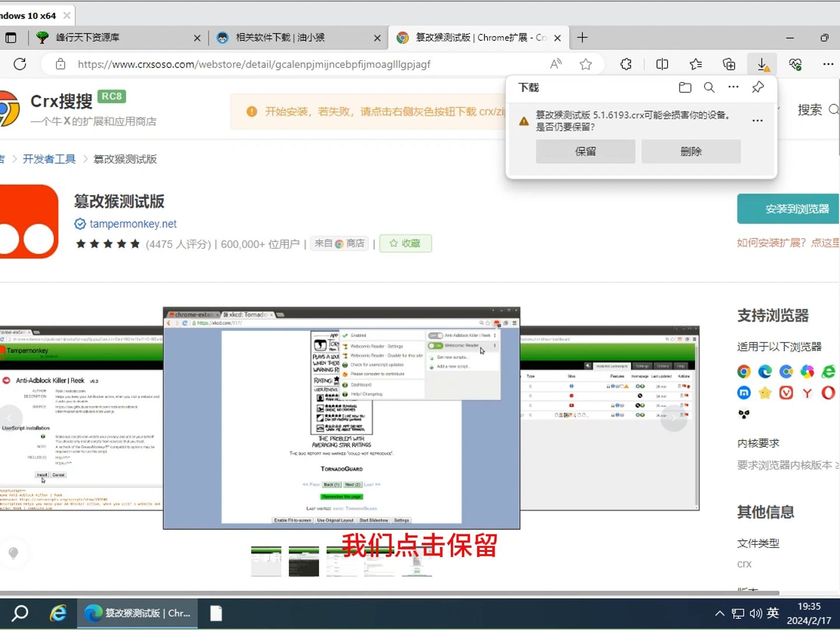
Task: Click the Microsoft Edge icon in 支持浏览器
Action: coord(765,372)
